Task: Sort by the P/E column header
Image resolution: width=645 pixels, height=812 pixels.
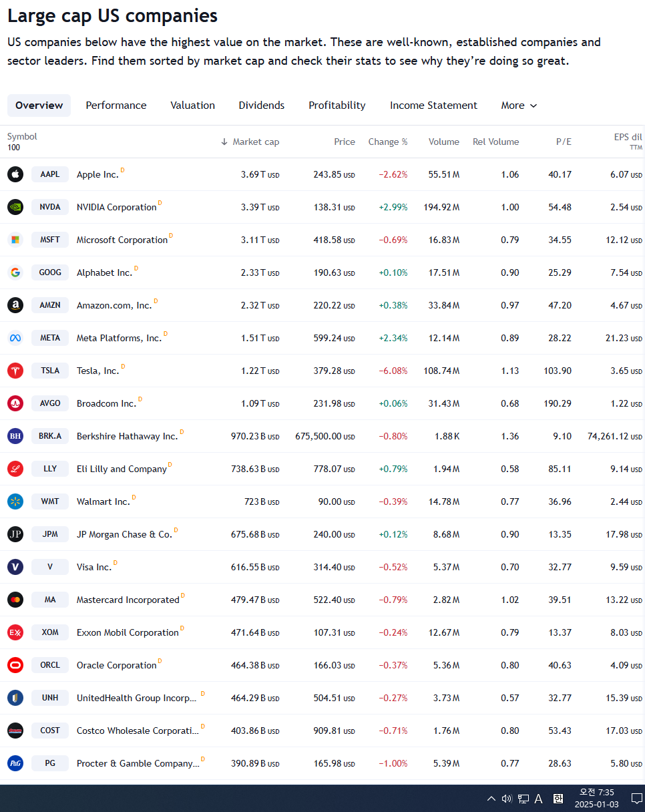Action: tap(564, 142)
